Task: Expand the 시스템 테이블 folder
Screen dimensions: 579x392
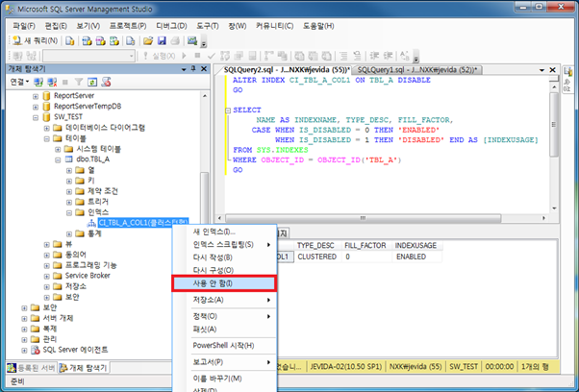Action: click(x=58, y=149)
